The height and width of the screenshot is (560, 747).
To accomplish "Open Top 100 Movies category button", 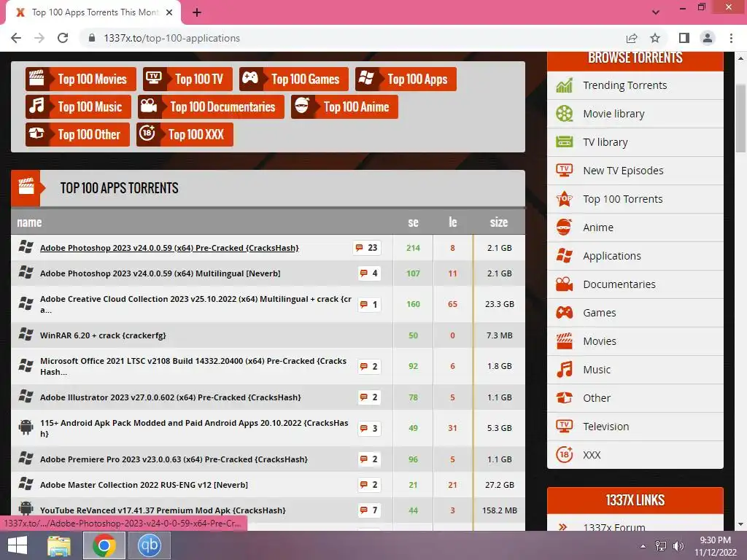I will [x=80, y=79].
